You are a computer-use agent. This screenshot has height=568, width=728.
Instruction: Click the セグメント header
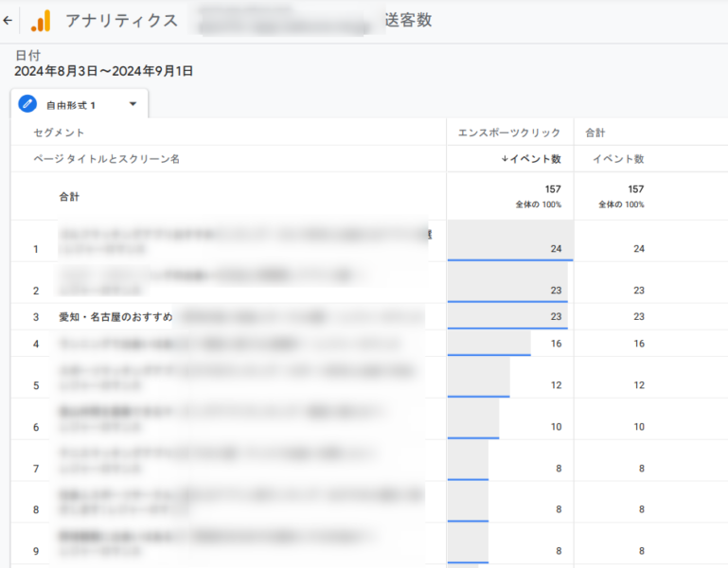[59, 133]
